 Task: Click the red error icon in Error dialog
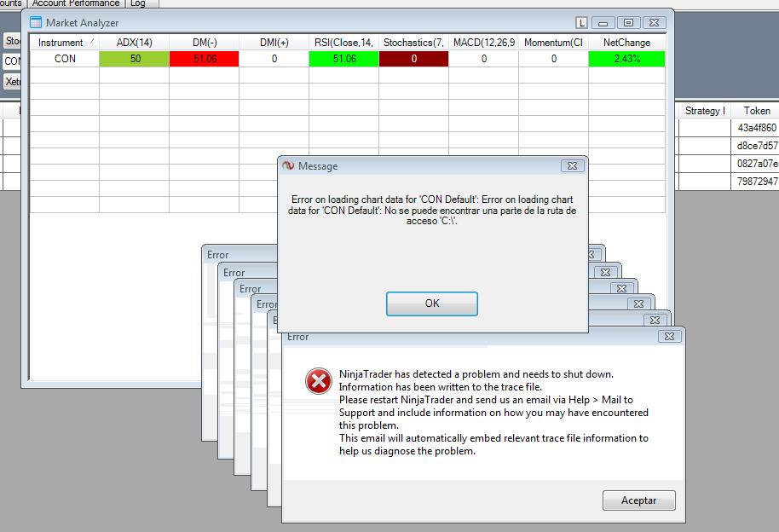[319, 381]
